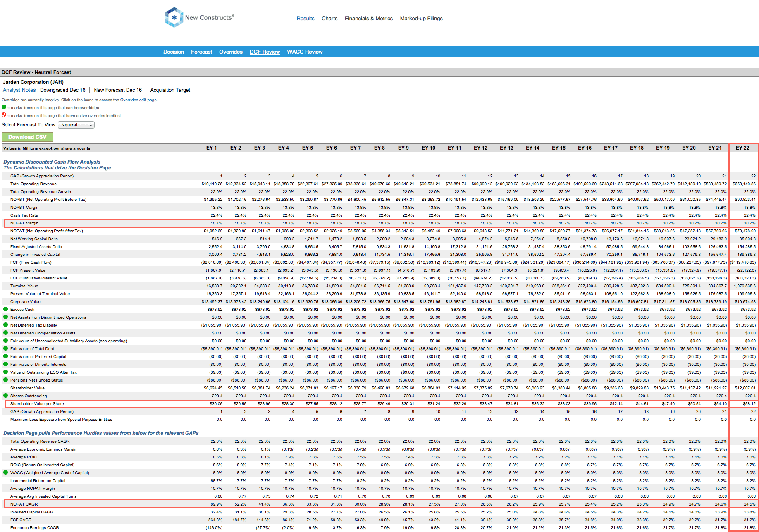This screenshot has width=759, height=532.
Task: Click green dot for Fair Value of Minority Interests
Action: pos(6,364)
